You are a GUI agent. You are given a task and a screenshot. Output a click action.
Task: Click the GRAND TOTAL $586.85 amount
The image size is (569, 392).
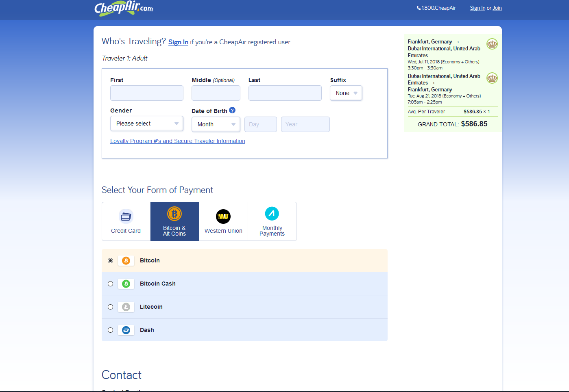[474, 124]
